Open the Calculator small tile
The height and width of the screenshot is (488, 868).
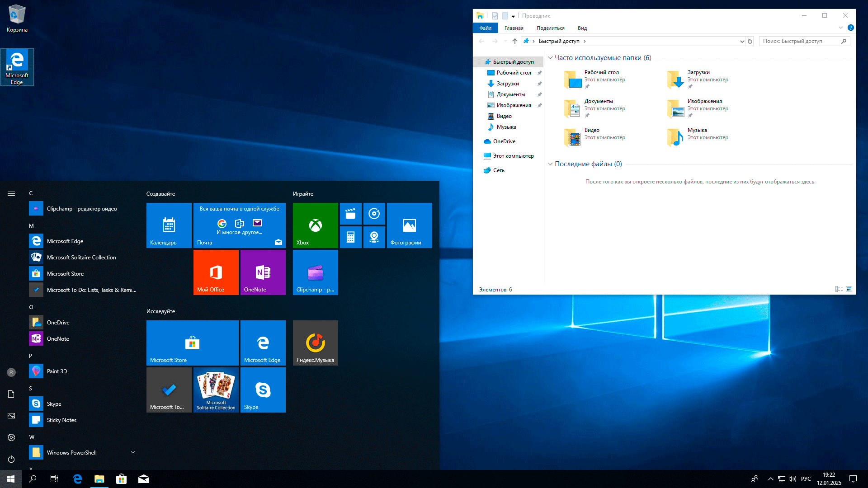click(350, 237)
